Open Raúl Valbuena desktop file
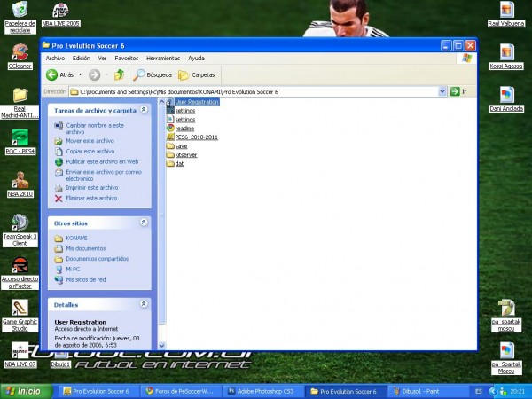 pos(506,14)
